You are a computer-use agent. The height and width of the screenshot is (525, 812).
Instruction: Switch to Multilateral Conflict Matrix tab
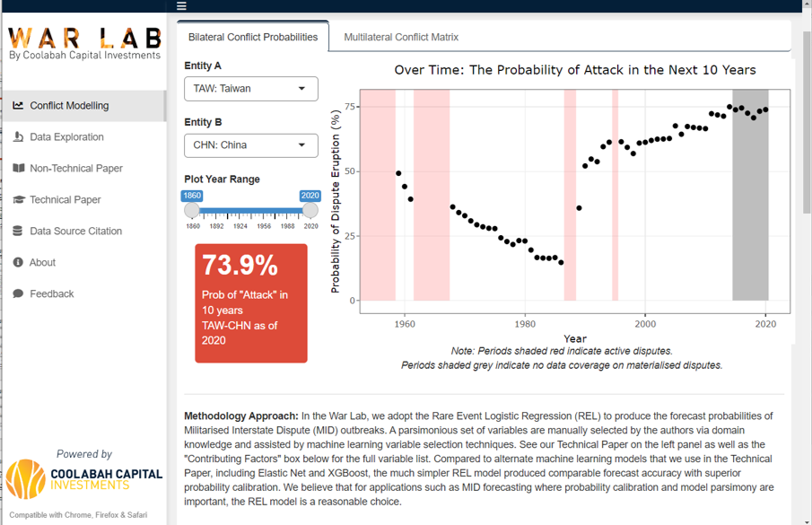[401, 38]
